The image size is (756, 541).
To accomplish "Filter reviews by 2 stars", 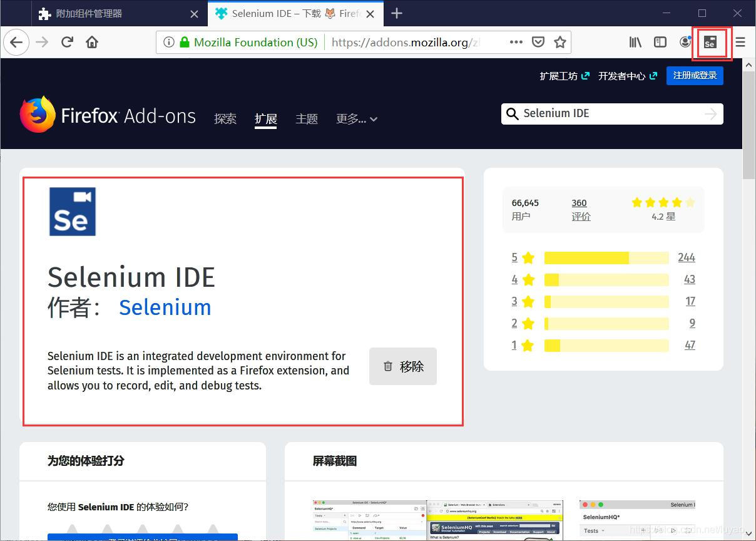I will pyautogui.click(x=523, y=323).
